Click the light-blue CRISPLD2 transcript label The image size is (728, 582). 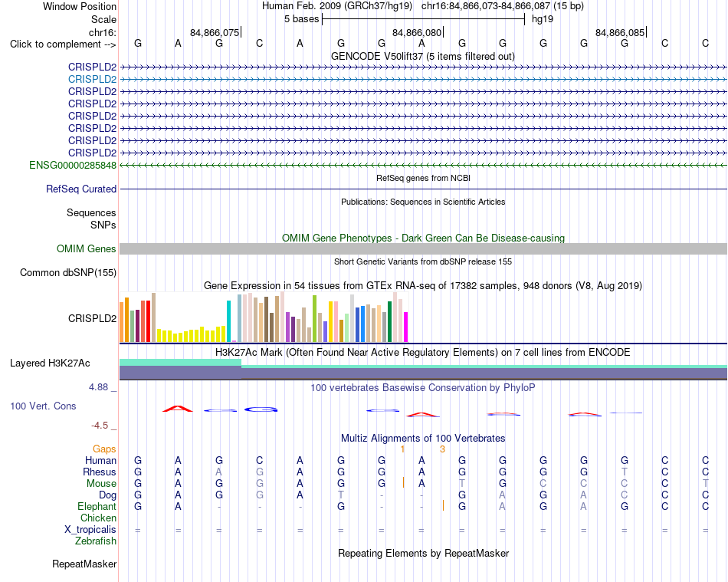pyautogui.click(x=92, y=79)
